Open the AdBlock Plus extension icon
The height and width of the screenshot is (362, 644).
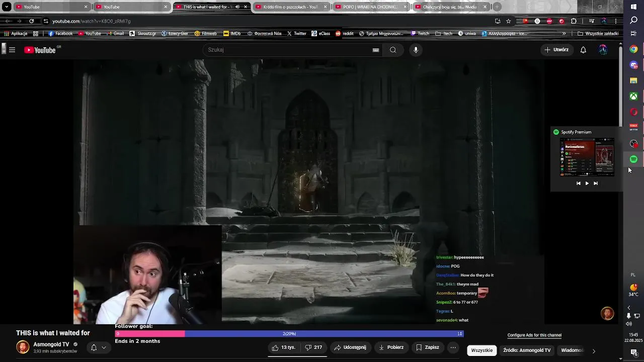coord(549,21)
